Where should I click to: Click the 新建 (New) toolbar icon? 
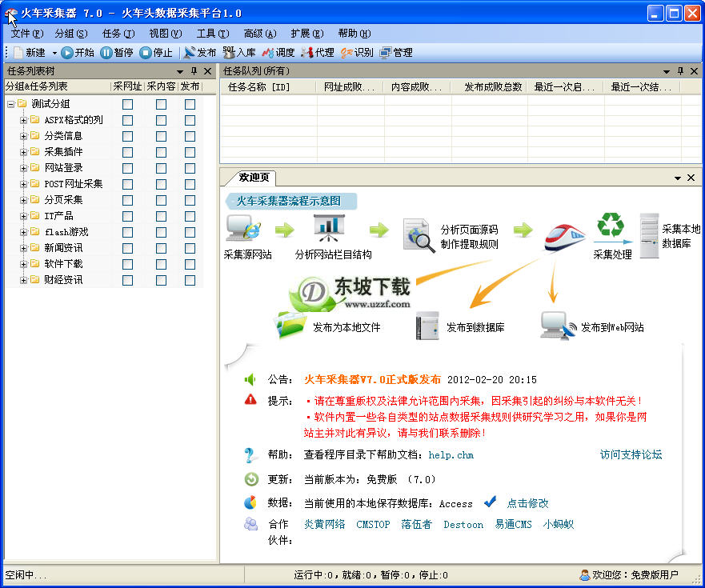point(18,53)
